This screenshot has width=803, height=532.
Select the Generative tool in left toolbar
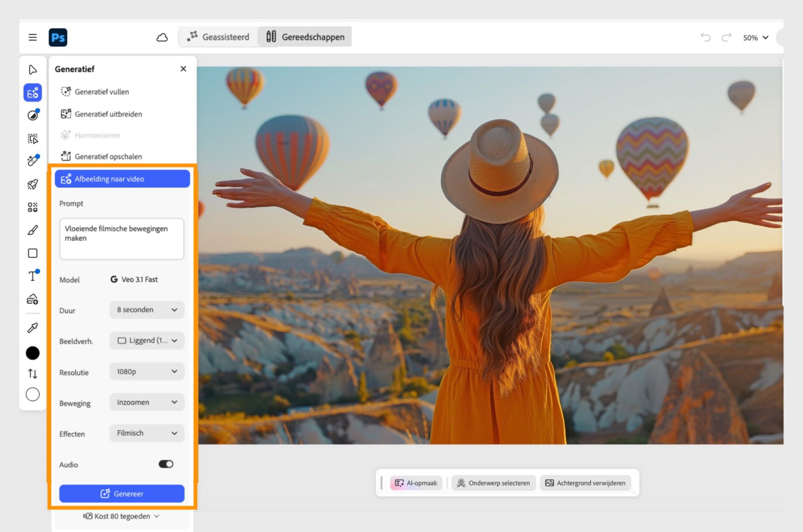[x=33, y=92]
